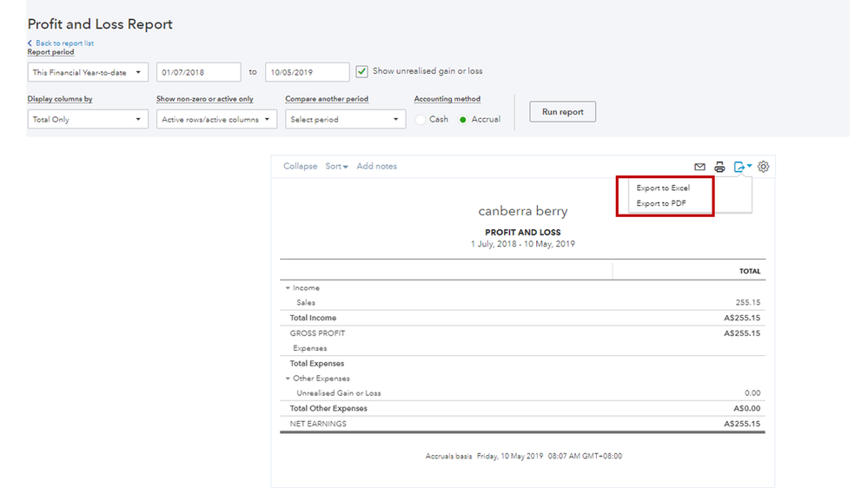The height and width of the screenshot is (488, 868).
Task: Click Unrealised Gain or Loss row label
Action: pyautogui.click(x=339, y=393)
